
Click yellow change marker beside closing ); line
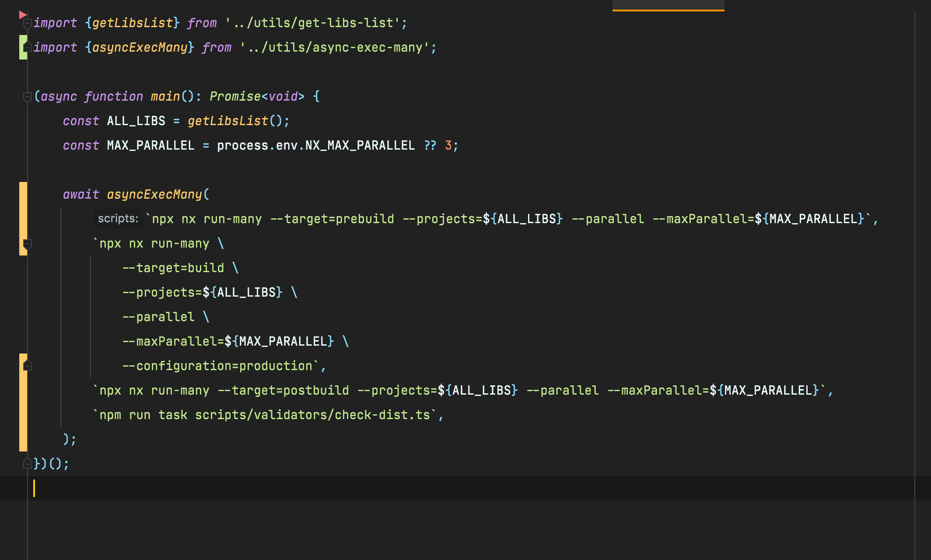23,439
